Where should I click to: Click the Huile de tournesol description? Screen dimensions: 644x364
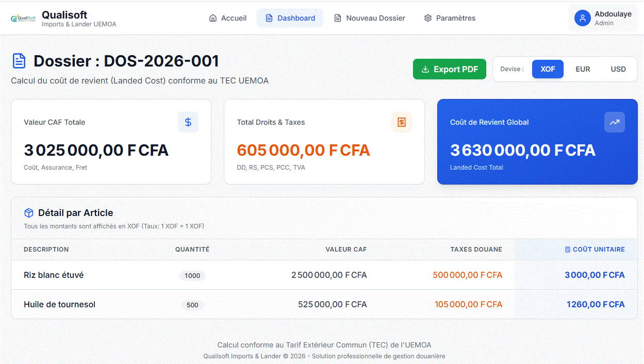(60, 305)
